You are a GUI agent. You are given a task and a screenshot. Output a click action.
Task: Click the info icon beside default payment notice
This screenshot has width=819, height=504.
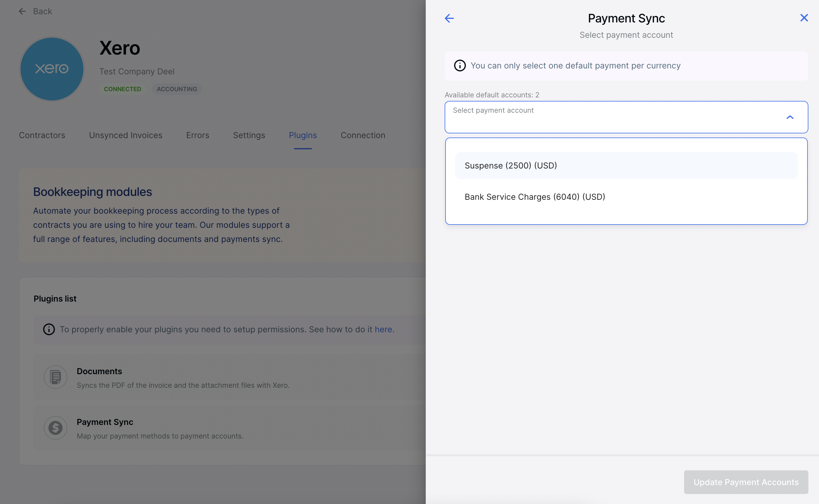click(460, 66)
